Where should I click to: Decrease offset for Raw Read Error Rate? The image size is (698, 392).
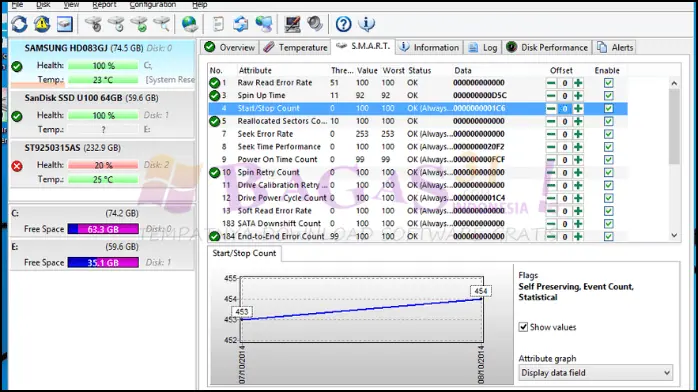551,83
